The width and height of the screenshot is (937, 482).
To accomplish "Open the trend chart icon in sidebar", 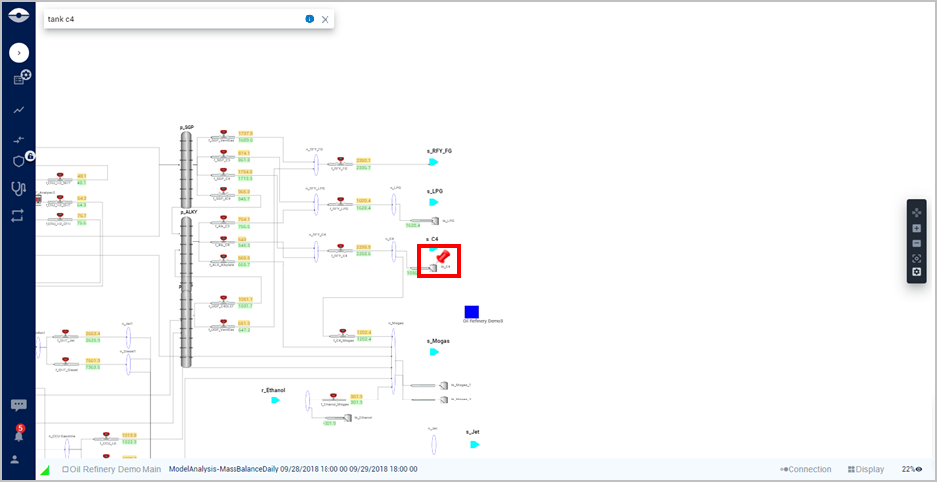I will click(18, 109).
